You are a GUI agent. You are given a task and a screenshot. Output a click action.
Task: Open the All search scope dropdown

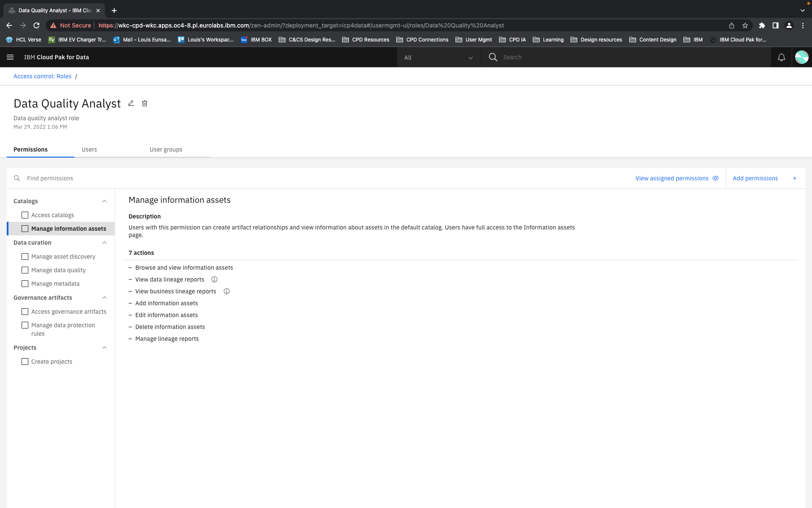439,58
